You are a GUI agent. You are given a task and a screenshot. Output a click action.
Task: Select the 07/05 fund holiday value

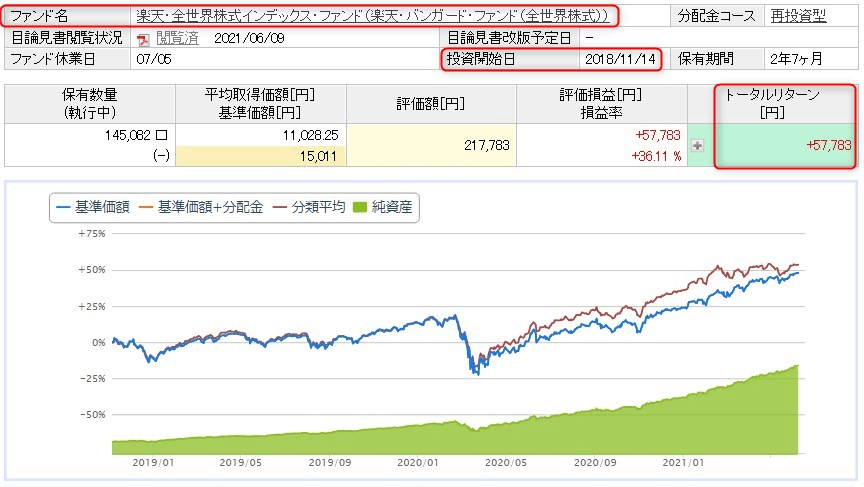click(154, 59)
